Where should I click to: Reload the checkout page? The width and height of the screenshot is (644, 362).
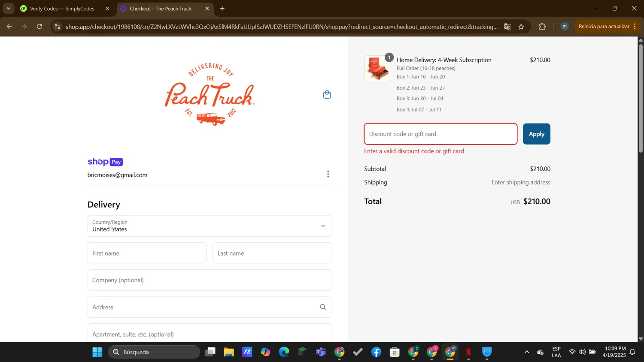(x=39, y=27)
